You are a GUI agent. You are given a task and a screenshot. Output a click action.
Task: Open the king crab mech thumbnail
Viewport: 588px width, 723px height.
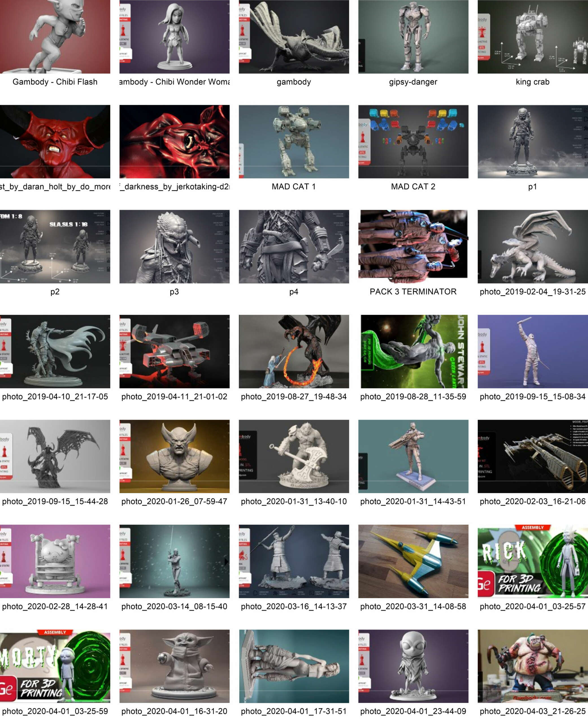(533, 36)
